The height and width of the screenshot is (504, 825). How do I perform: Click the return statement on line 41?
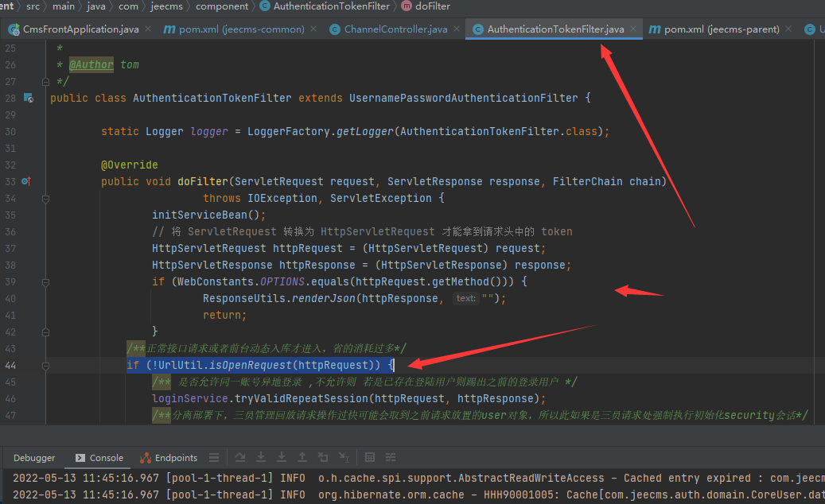coord(224,316)
